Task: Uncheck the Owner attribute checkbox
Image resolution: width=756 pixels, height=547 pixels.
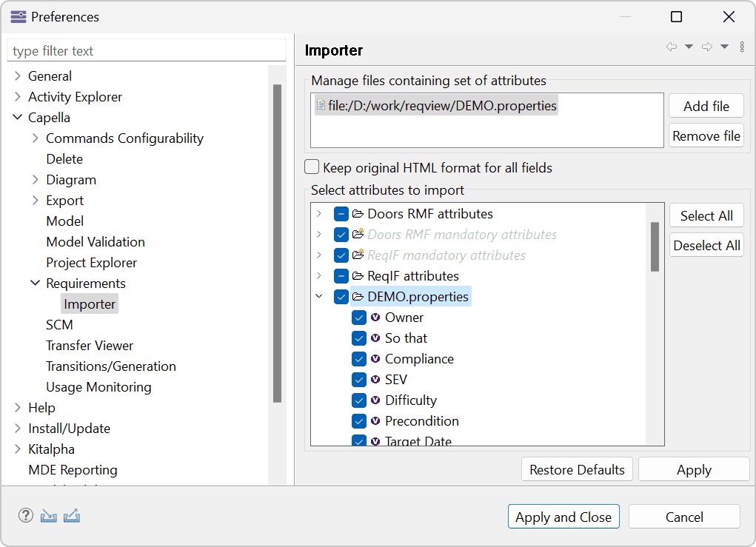Action: 358,317
